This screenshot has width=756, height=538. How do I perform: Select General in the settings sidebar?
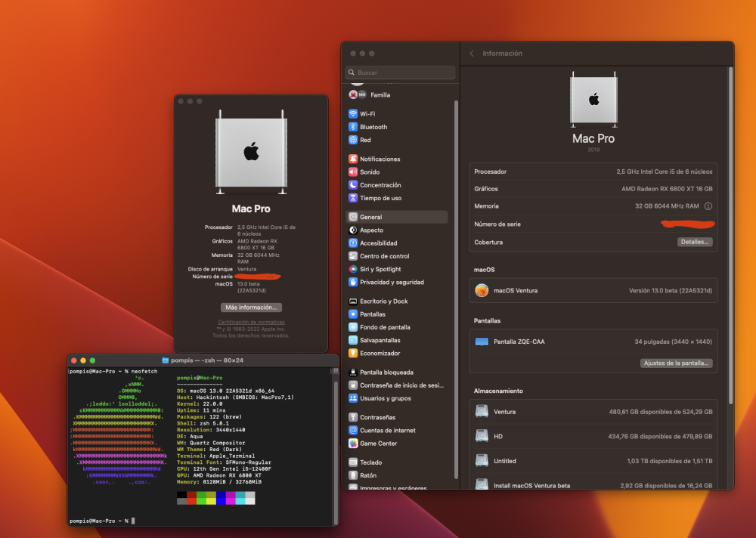[397, 217]
